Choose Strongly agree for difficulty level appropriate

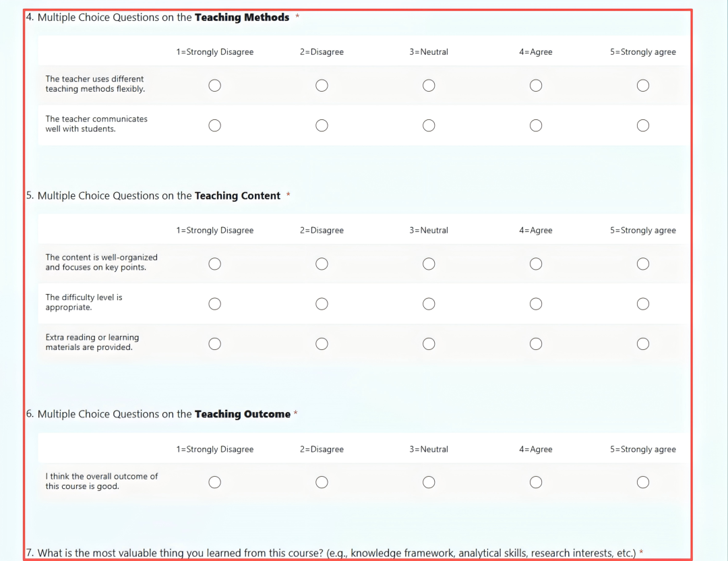(643, 304)
